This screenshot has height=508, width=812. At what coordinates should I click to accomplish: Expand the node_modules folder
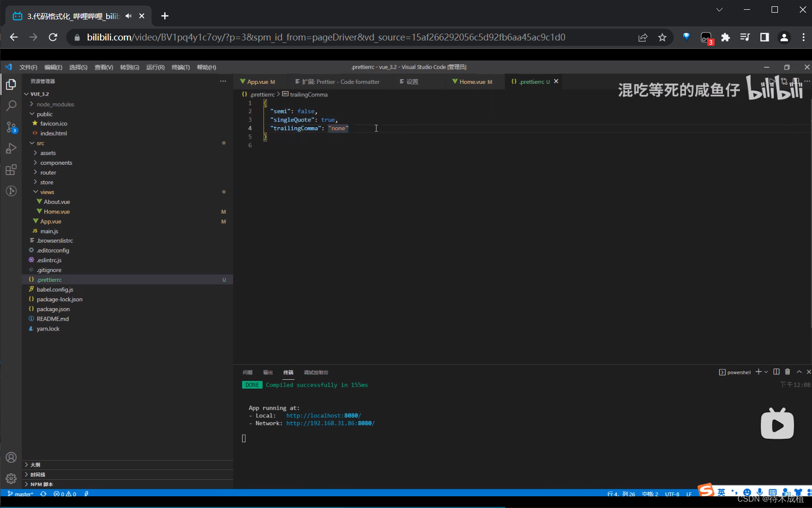[32, 104]
